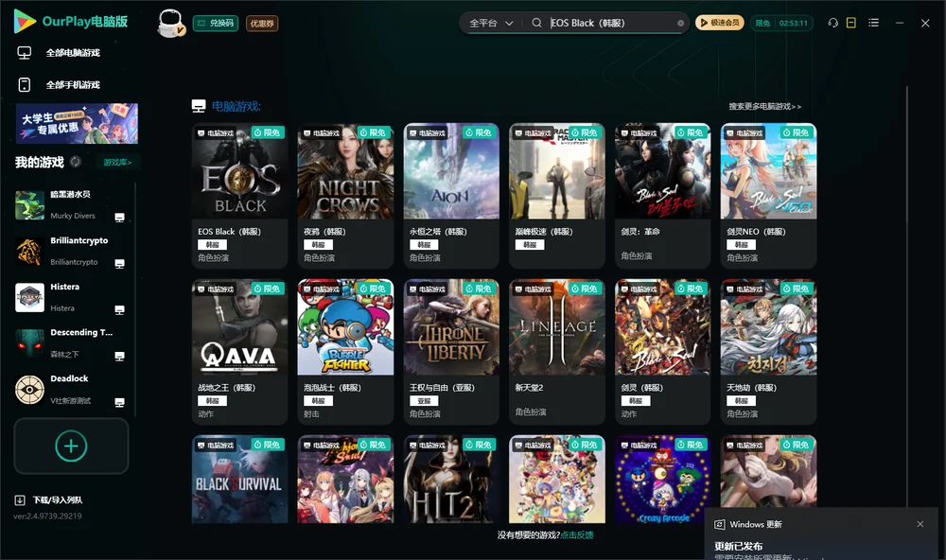The height and width of the screenshot is (560, 946).
Task: Click the 限免 timer badge
Action: [x=781, y=23]
